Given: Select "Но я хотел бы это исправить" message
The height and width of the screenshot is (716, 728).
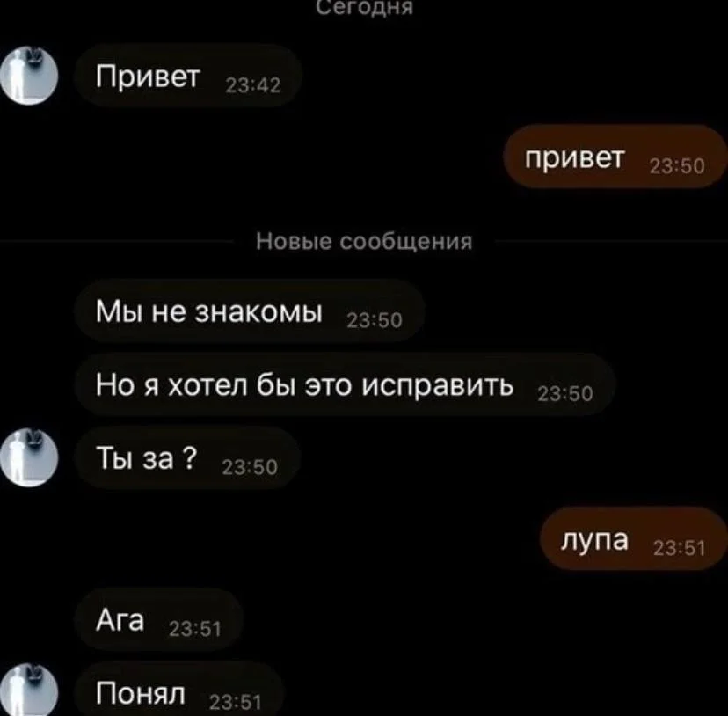Looking at the screenshot, I should [x=345, y=384].
